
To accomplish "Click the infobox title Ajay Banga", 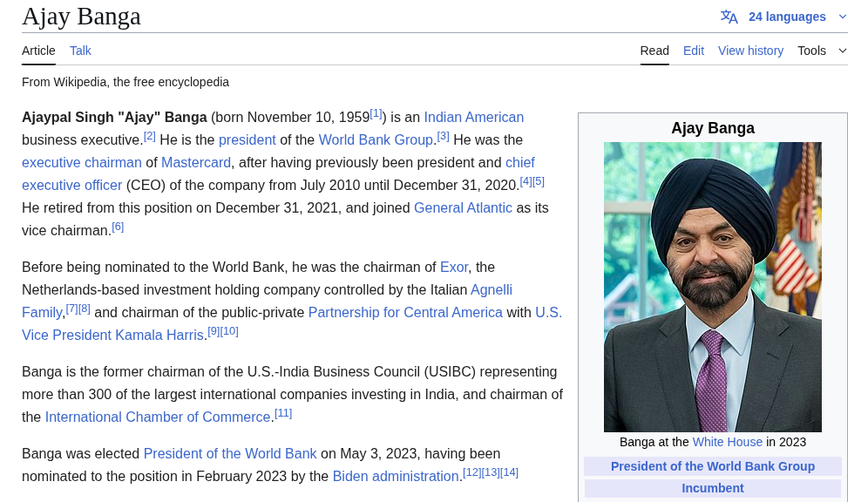I will (x=713, y=128).
